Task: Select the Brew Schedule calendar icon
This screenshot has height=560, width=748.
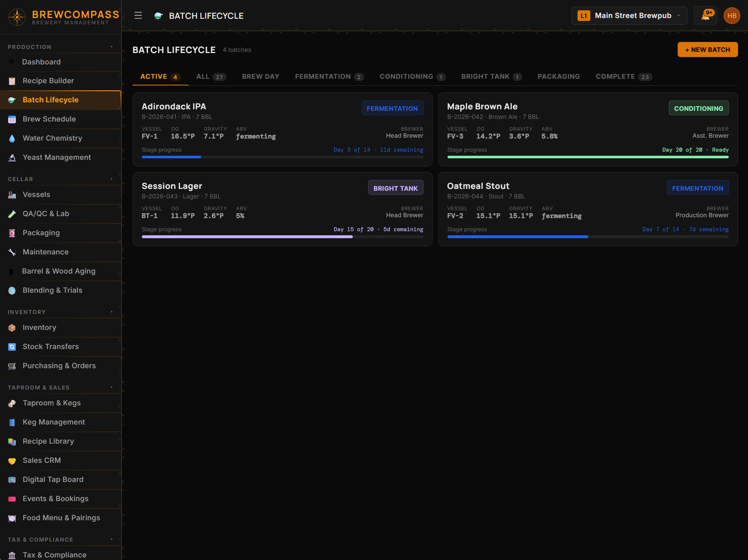Action: coord(12,119)
